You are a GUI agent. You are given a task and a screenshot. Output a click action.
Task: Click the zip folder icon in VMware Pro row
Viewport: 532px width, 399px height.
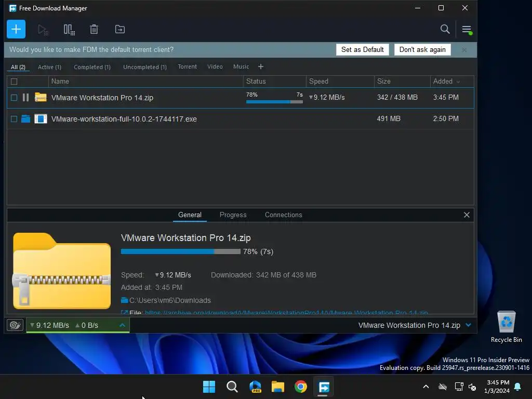(x=41, y=97)
